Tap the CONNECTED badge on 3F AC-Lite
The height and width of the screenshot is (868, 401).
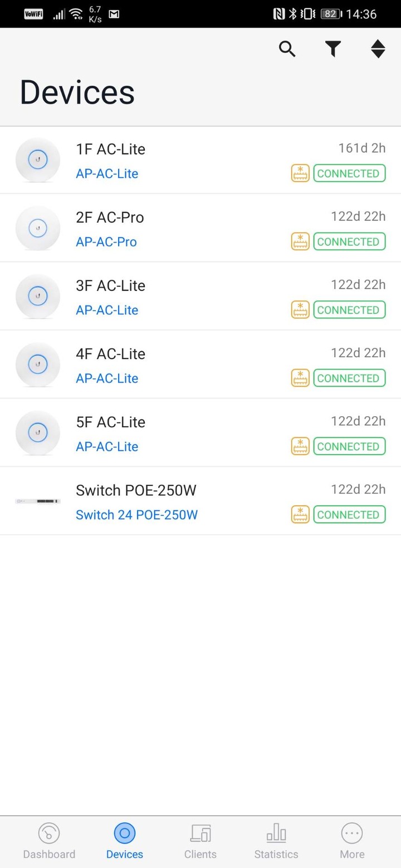coord(349,310)
